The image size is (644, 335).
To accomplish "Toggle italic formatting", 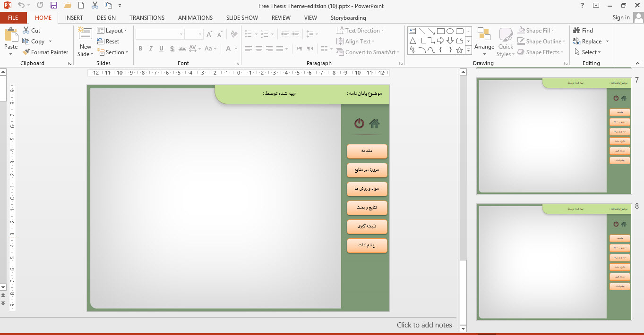I will click(151, 49).
